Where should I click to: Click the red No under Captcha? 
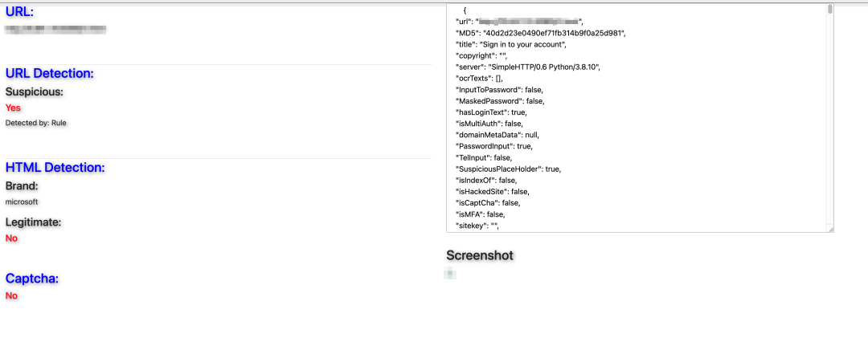[x=11, y=295]
